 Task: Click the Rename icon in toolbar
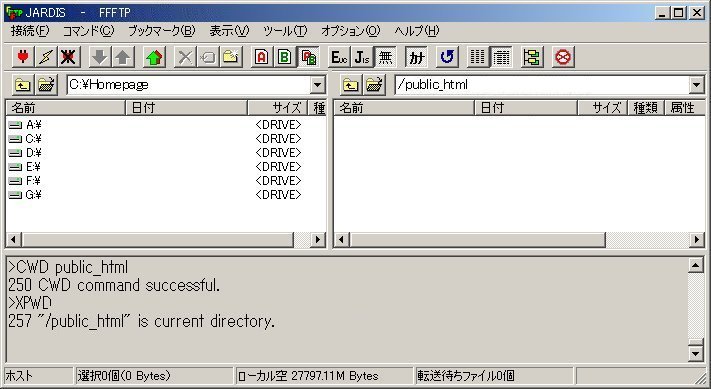point(208,57)
